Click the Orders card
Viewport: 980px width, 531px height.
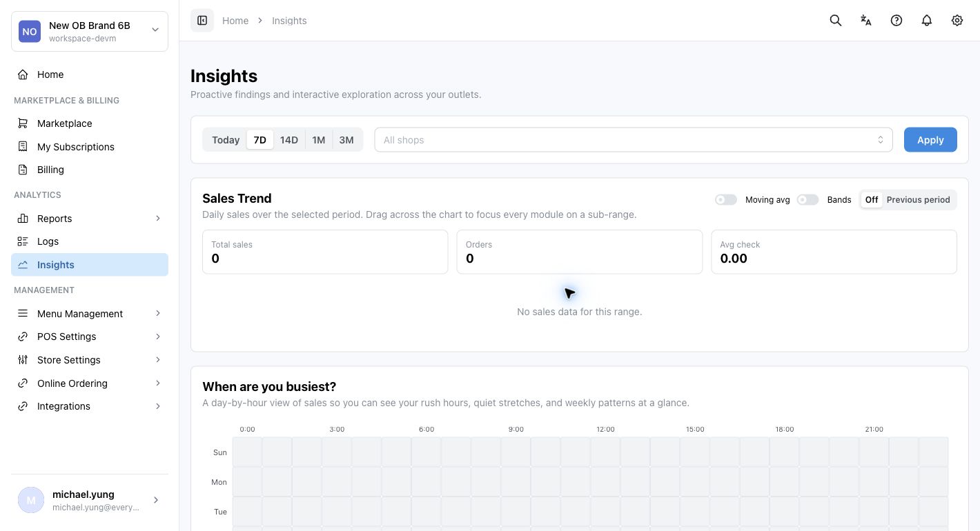click(x=580, y=252)
